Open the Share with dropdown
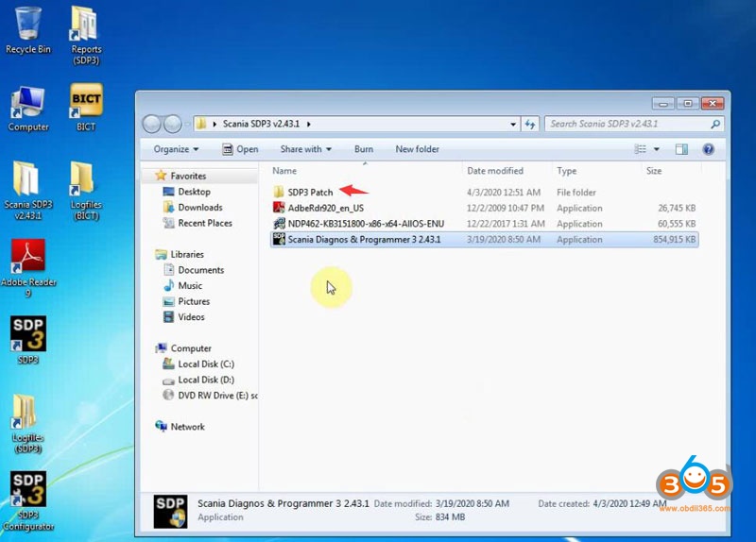 click(x=305, y=149)
